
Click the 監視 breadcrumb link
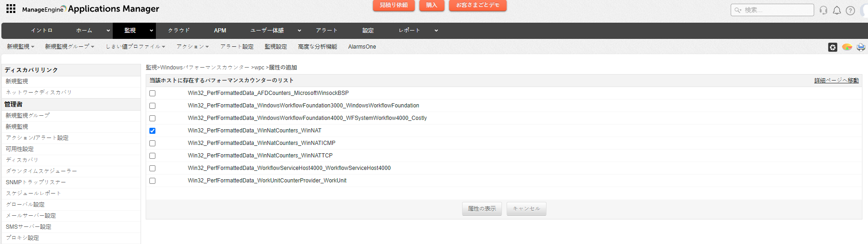(x=151, y=68)
